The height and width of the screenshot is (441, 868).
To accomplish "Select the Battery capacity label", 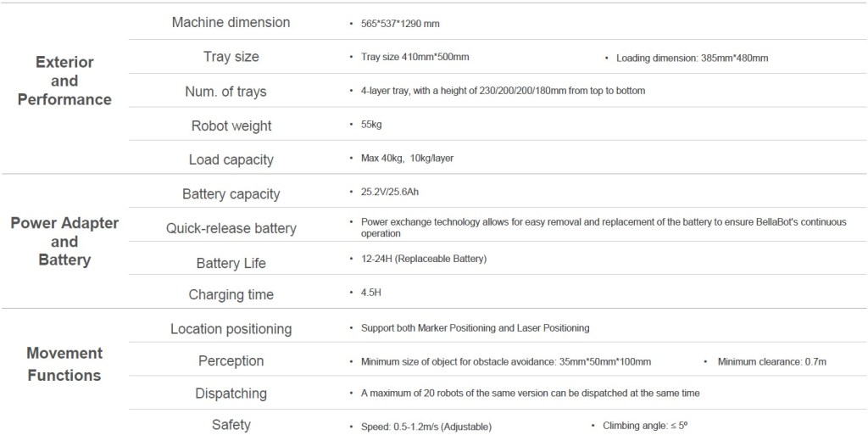I will [231, 194].
